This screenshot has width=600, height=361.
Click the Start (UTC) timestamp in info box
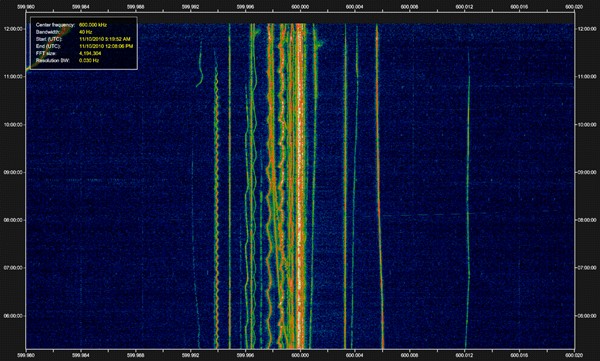pos(104,39)
